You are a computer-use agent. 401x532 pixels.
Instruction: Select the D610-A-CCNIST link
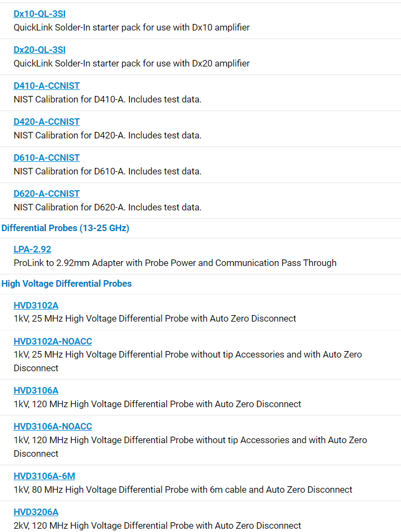pyautogui.click(x=46, y=158)
